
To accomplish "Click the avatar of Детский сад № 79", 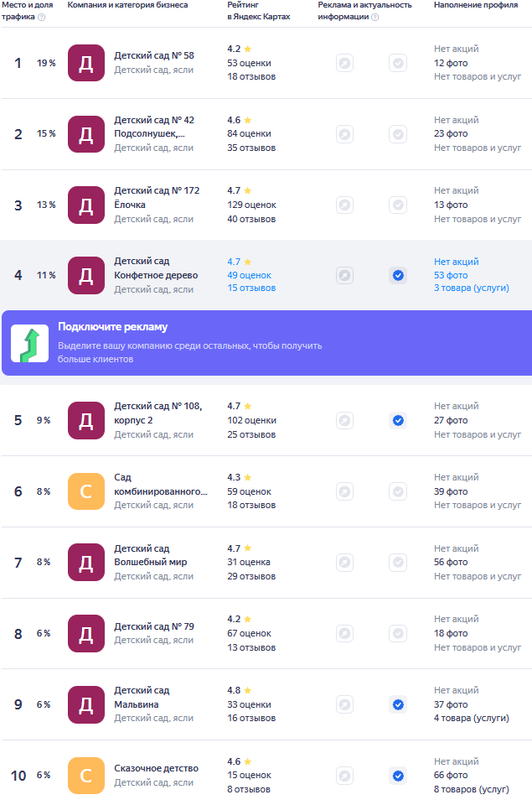I will [86, 634].
